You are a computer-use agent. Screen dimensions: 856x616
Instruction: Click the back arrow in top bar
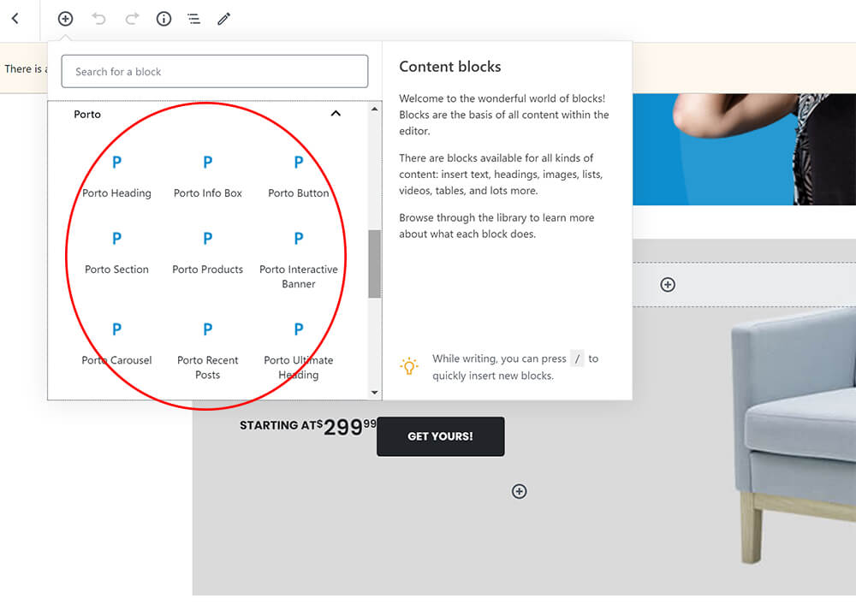(15, 19)
